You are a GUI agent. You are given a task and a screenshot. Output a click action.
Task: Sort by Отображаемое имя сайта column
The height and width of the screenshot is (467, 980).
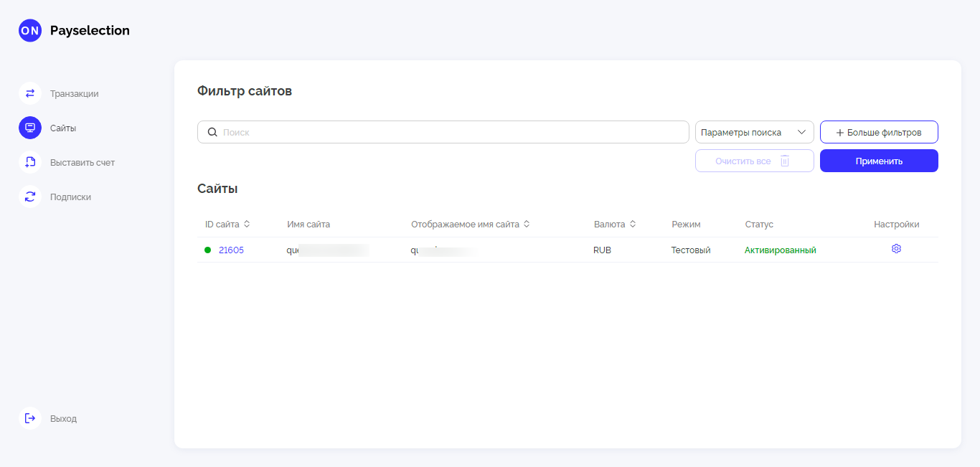[527, 224]
